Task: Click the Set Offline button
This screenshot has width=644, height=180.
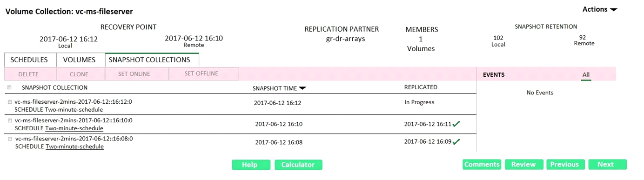Action: 201,73
